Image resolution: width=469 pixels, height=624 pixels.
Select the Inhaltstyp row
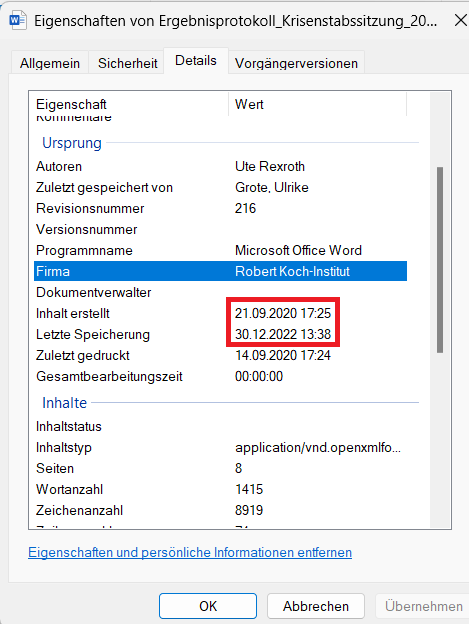(220, 448)
